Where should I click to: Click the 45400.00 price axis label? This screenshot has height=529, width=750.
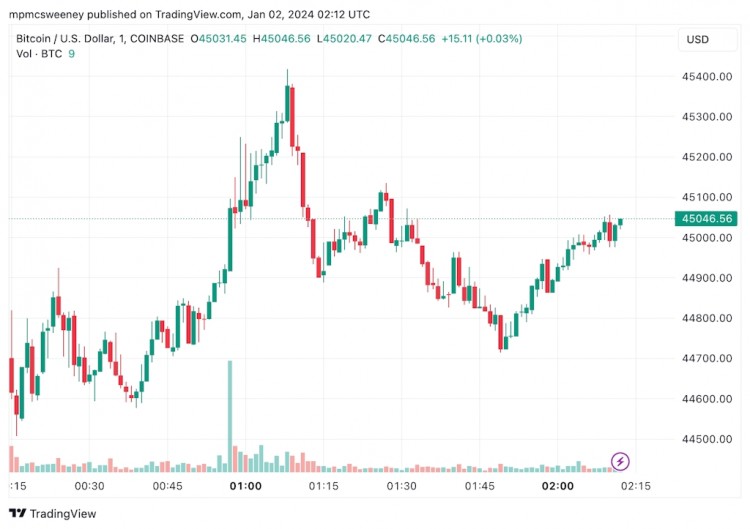tap(707, 77)
